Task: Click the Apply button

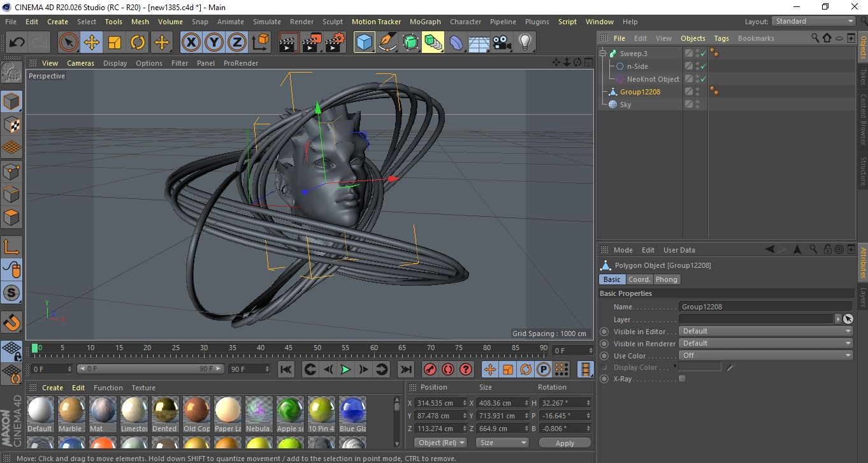Action: (565, 443)
